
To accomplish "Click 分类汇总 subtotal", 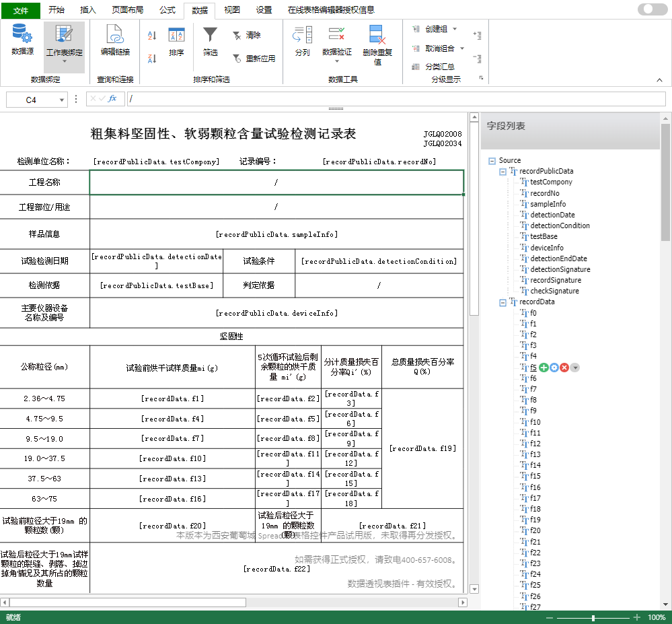I will tap(433, 67).
